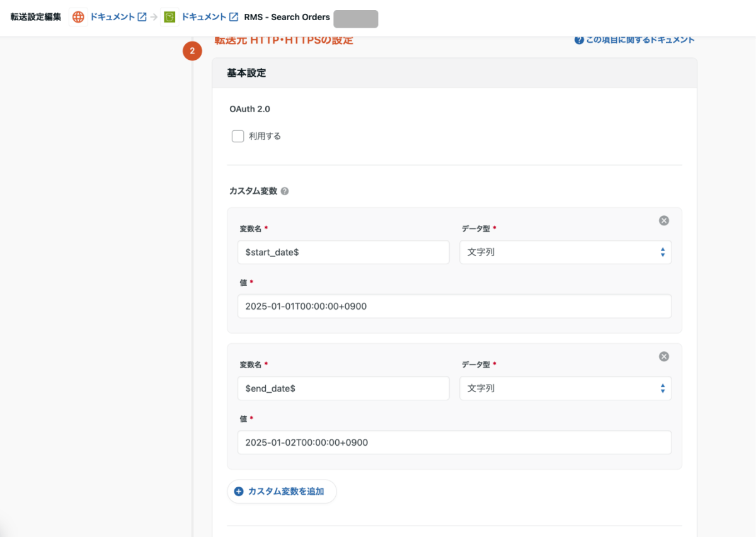Open the first ドキュメント link
Viewport: 756px width, 537px height.
(113, 17)
